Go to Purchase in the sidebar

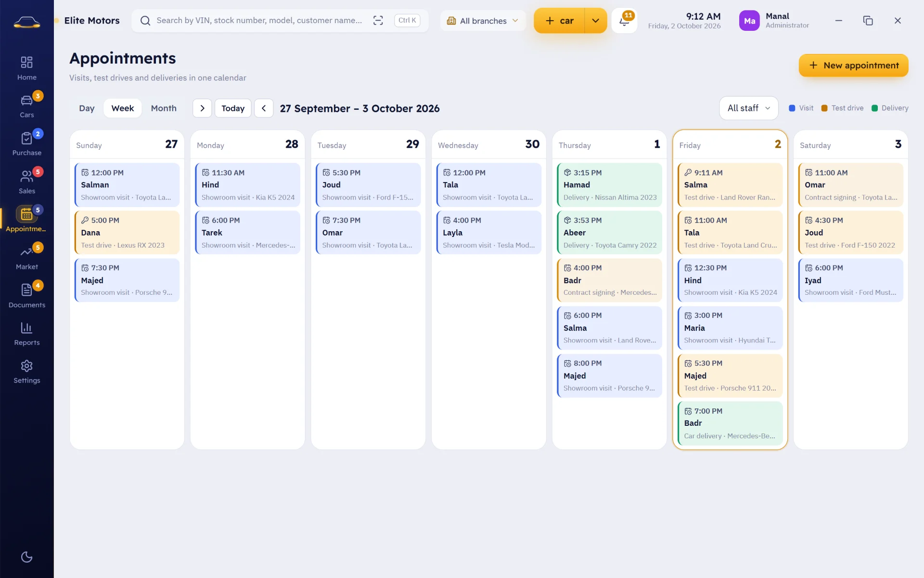pos(26,144)
